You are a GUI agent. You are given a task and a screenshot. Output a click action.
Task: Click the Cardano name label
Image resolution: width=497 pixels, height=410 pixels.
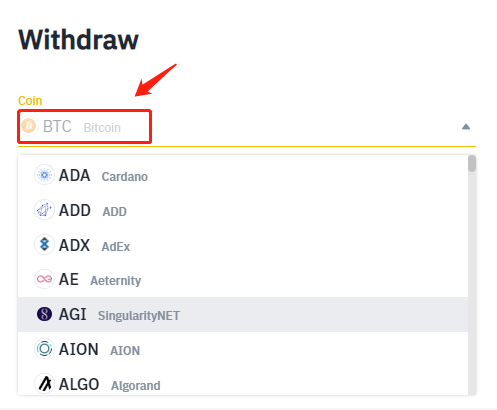[125, 177]
